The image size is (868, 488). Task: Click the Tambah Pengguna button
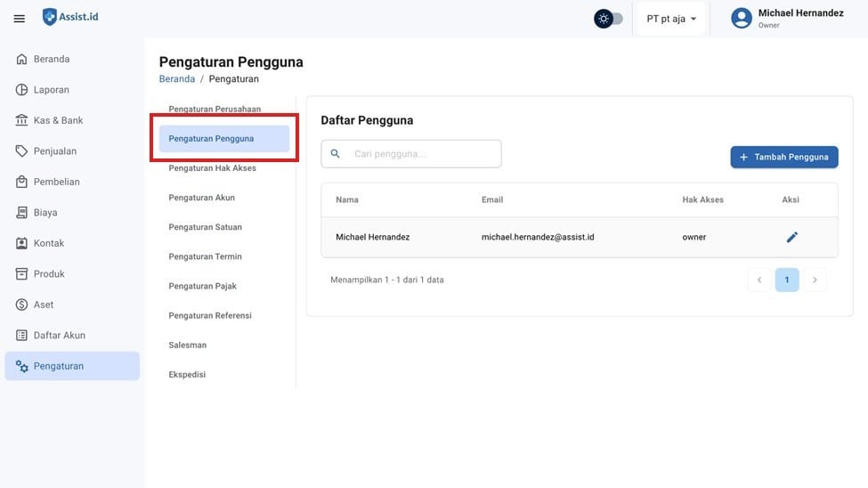(783, 157)
